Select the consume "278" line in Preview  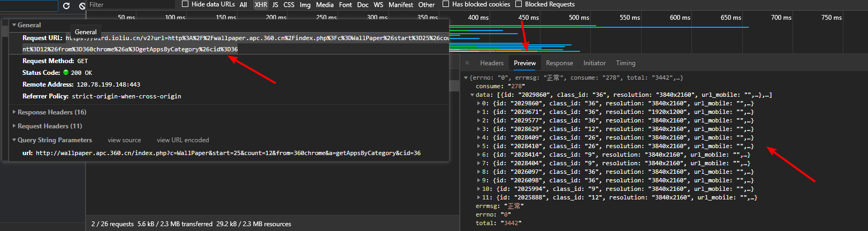500,87
